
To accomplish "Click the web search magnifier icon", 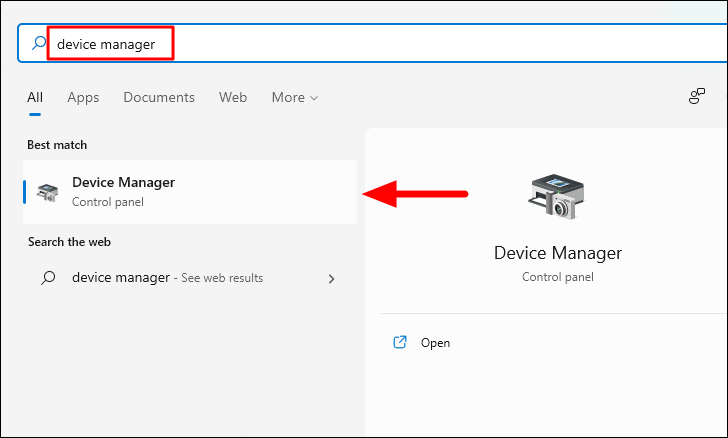I will (x=48, y=278).
